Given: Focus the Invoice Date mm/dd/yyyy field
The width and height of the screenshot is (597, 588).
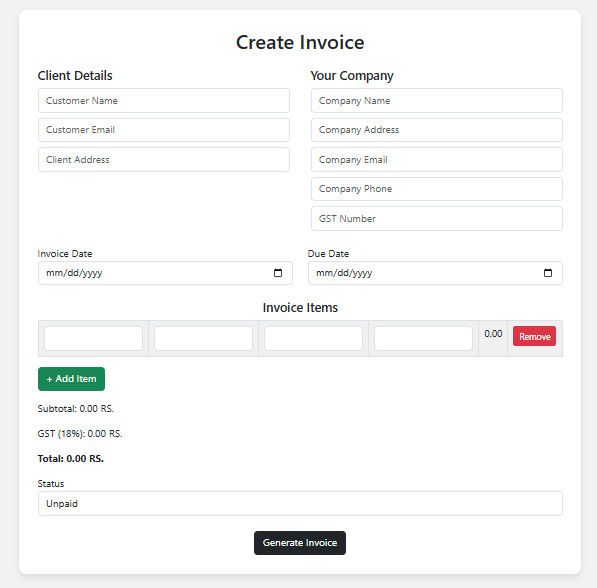Looking at the screenshot, I should [165, 273].
